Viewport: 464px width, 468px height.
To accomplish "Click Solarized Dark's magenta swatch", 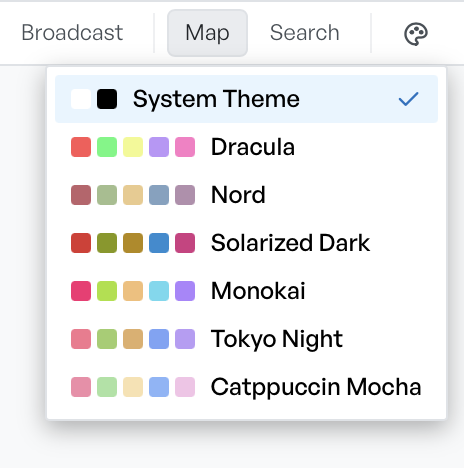I will [185, 243].
